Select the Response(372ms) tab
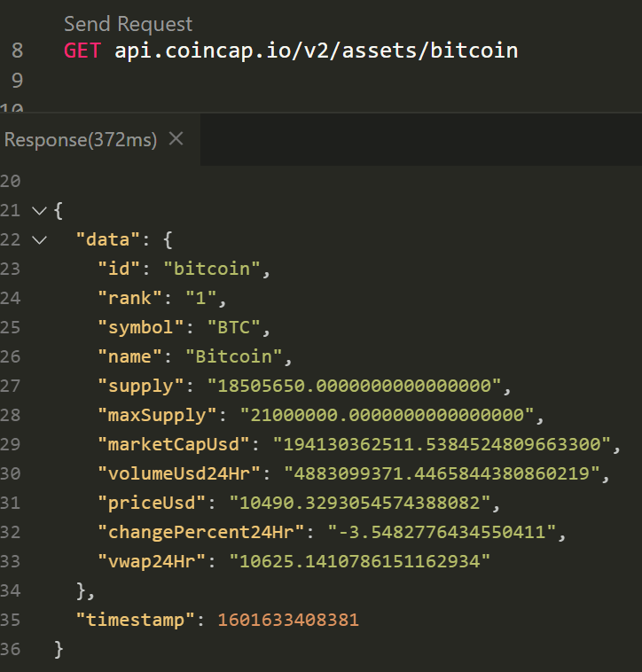Viewport: 642px width, 672px height. pyautogui.click(x=81, y=140)
